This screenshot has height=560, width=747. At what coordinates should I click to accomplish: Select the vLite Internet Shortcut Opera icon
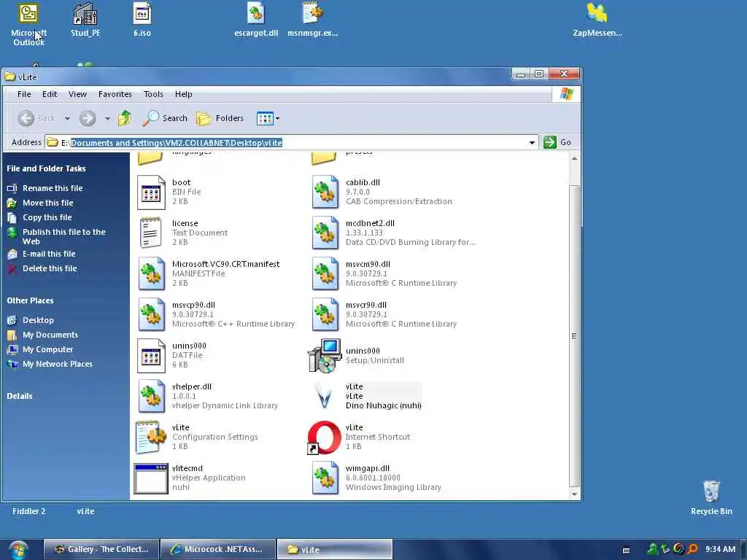click(x=324, y=437)
